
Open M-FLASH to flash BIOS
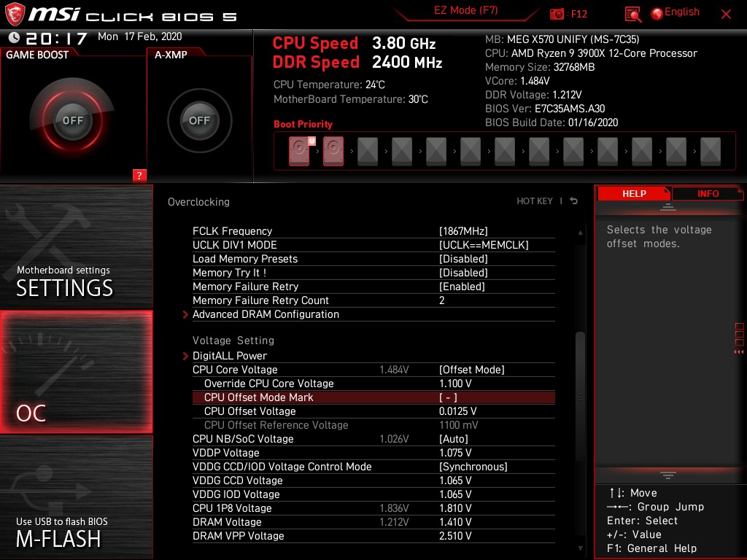(x=76, y=497)
